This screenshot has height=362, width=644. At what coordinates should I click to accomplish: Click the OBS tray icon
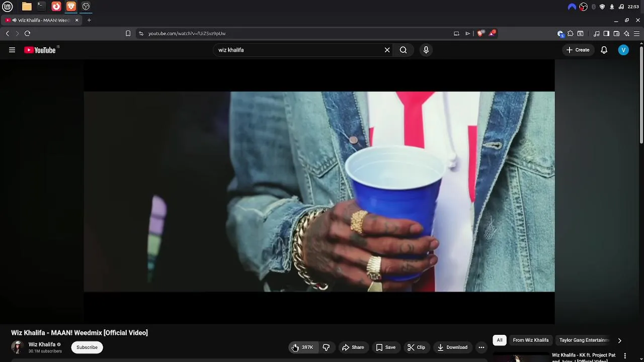point(583,7)
